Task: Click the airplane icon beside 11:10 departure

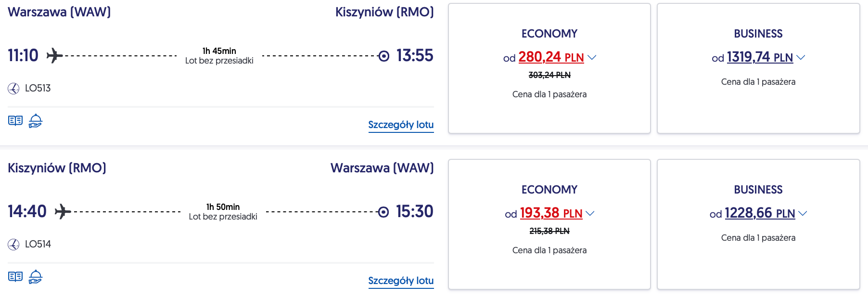Action: pyautogui.click(x=54, y=56)
